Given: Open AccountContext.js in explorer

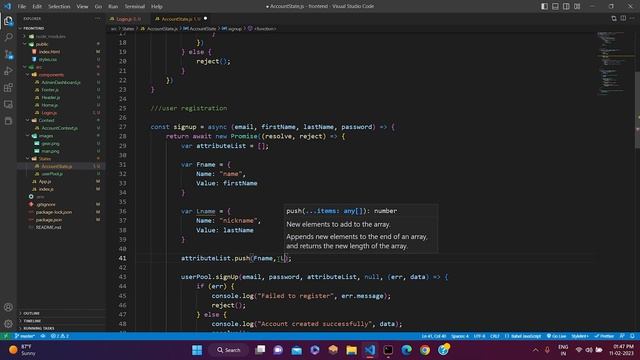Looking at the screenshot, I should pos(61,128).
